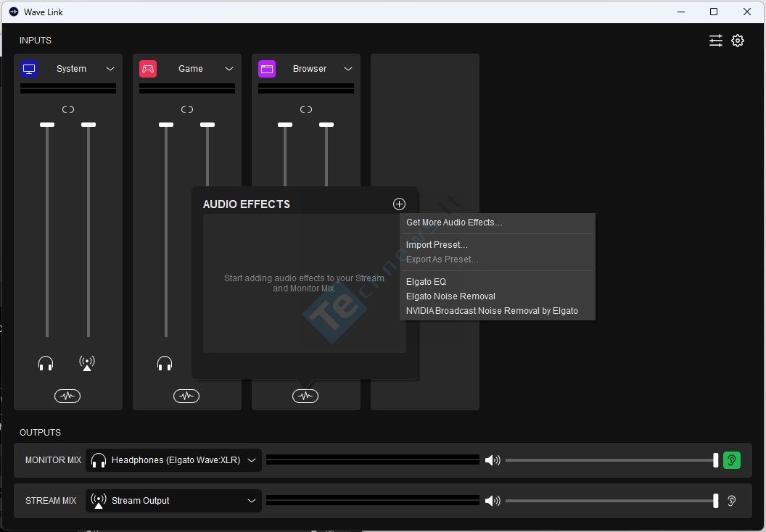Click Browser channel stream fader handle
This screenshot has width=766, height=532.
click(x=326, y=125)
